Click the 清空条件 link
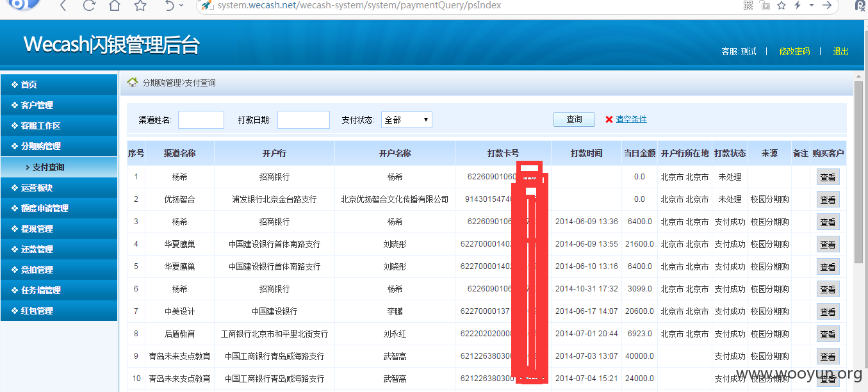Viewport: 868px width, 392px height. (631, 119)
